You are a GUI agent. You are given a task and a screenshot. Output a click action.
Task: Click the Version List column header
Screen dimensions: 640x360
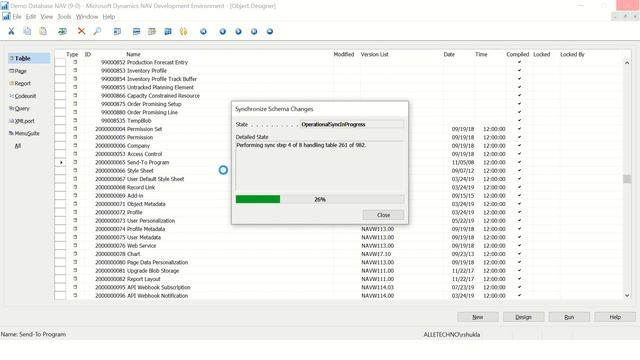(x=374, y=54)
